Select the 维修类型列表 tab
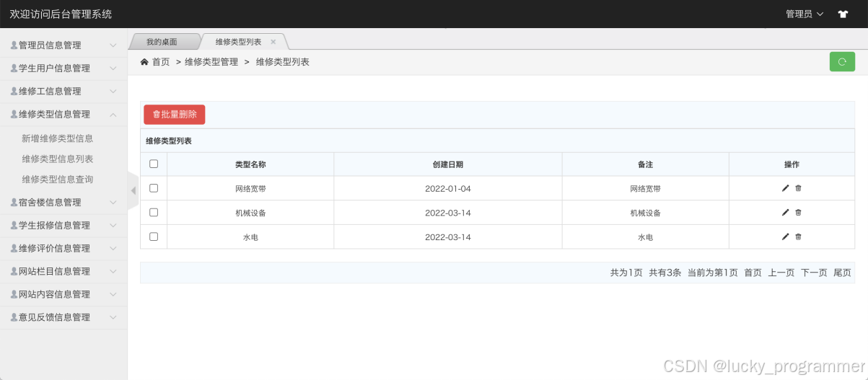 pyautogui.click(x=239, y=42)
